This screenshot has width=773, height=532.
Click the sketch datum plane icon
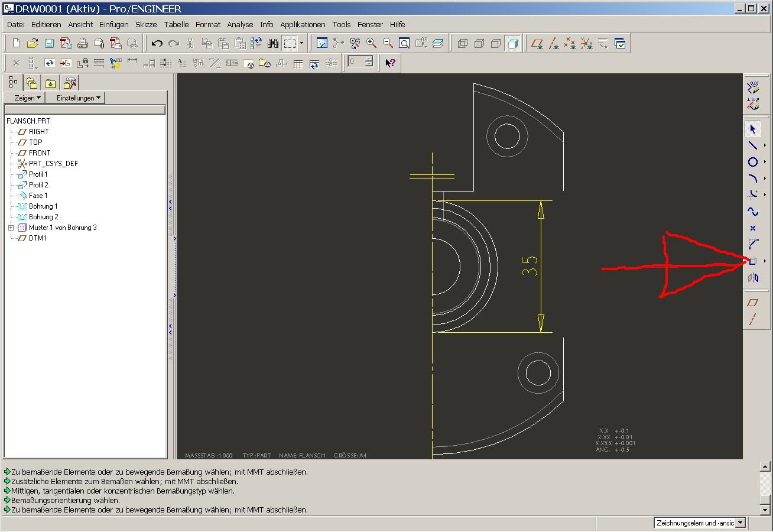click(x=752, y=303)
